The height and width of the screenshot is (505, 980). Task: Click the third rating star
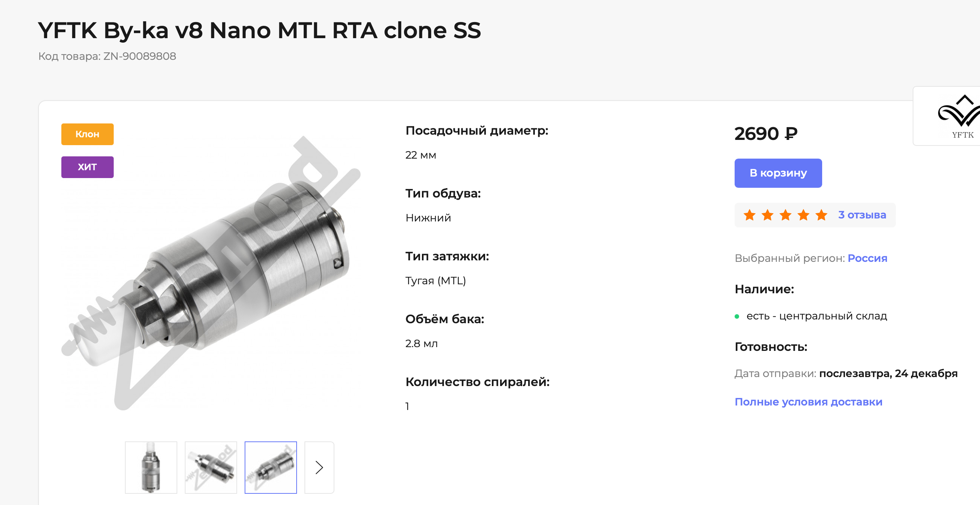point(785,215)
